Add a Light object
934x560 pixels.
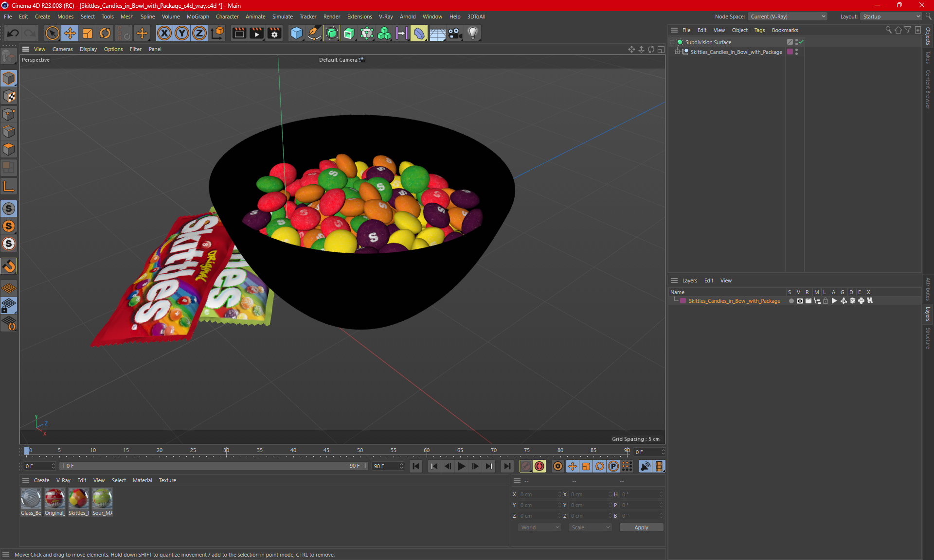(473, 33)
